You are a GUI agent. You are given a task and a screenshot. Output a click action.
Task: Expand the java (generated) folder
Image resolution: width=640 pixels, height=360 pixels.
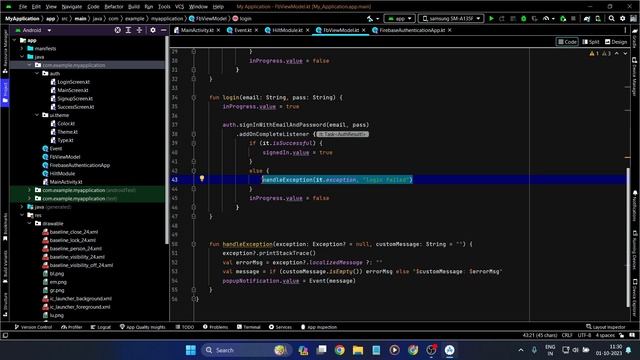pyautogui.click(x=22, y=207)
